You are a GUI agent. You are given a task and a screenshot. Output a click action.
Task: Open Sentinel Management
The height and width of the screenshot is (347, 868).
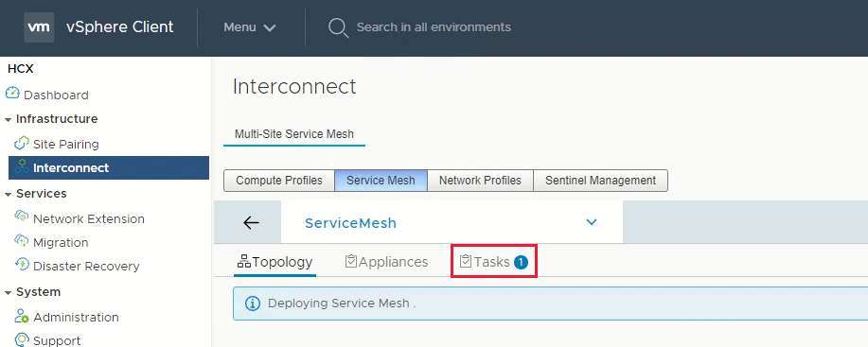(x=601, y=181)
